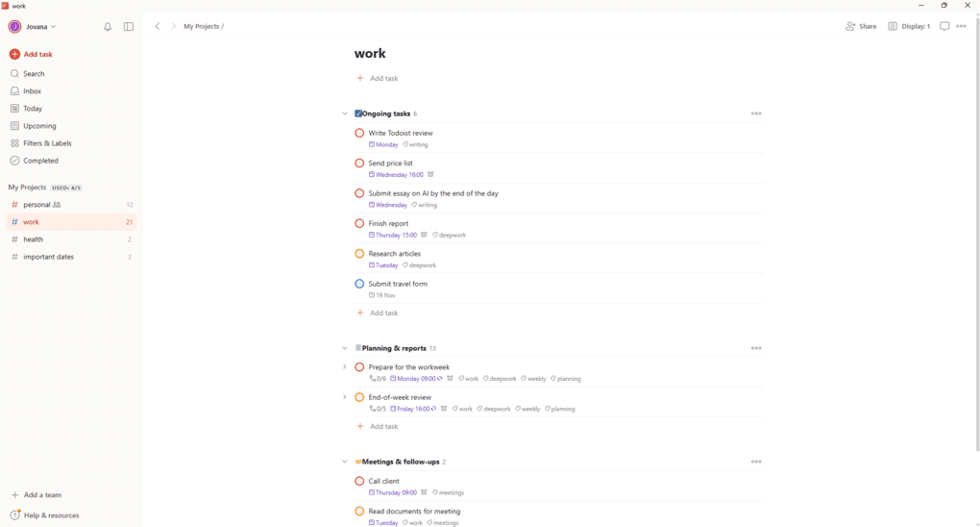
Task: Check off Submit travel form
Action: coord(359,284)
